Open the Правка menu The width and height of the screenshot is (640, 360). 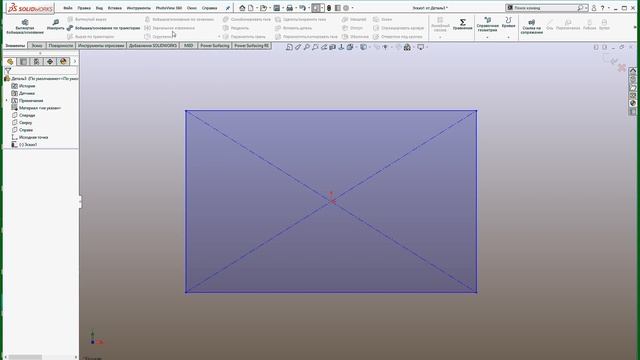tap(84, 8)
